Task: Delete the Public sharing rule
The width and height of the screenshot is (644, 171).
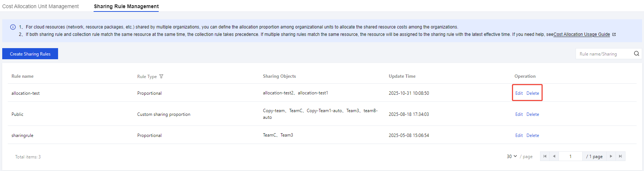Action: click(x=533, y=114)
